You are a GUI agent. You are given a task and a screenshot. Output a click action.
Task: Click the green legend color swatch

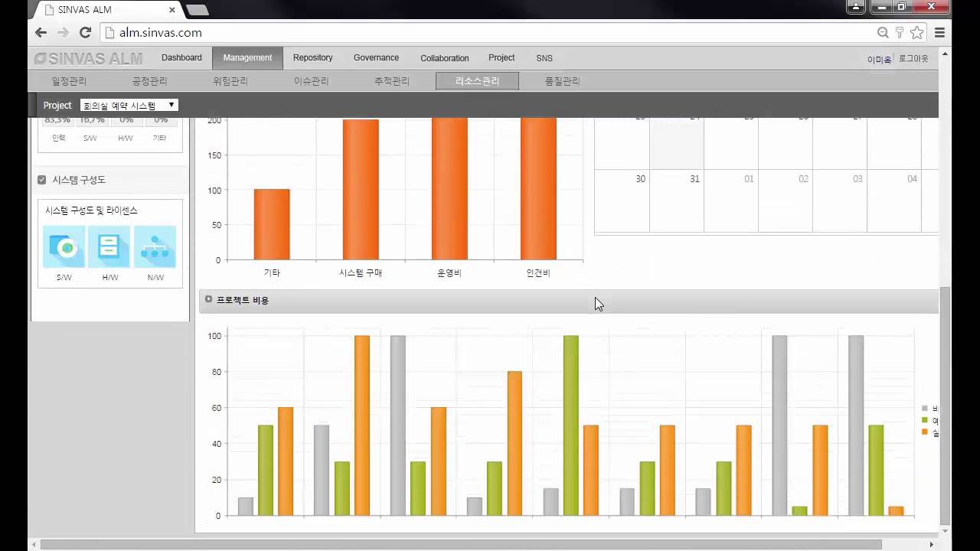point(925,421)
